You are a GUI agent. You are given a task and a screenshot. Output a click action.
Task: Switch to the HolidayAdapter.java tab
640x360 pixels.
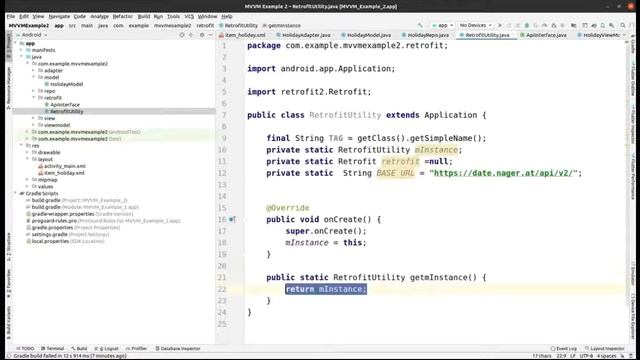(303, 35)
